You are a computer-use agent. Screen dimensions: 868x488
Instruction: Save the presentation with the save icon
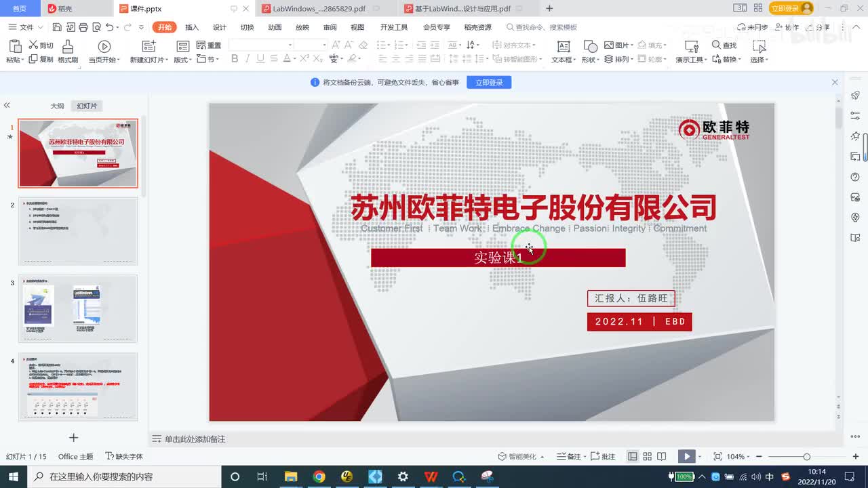pos(57,27)
